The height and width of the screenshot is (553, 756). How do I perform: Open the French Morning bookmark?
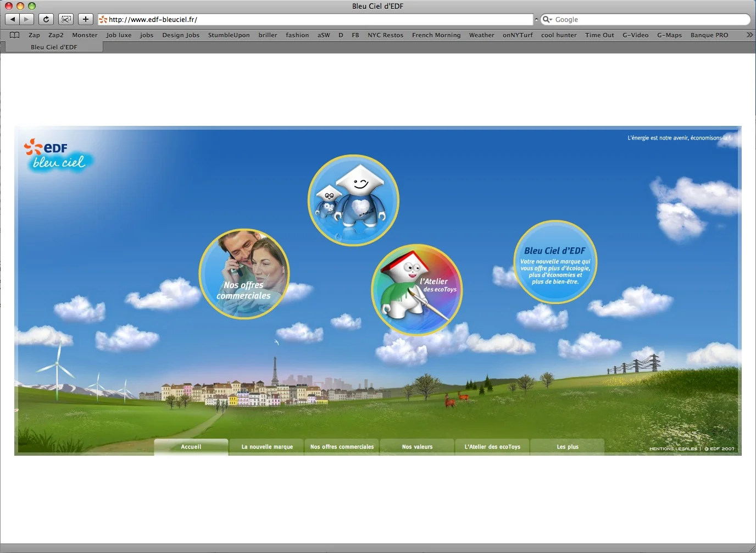436,35
